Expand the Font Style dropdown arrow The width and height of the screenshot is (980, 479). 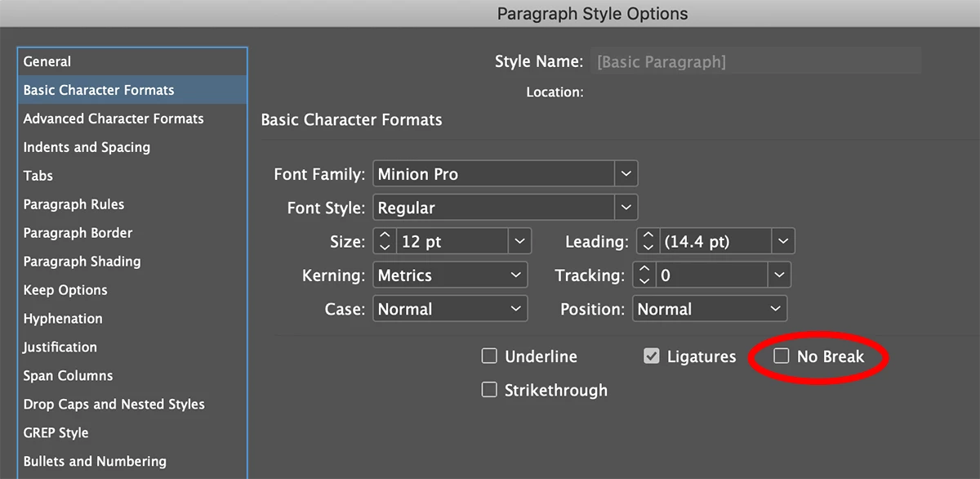coord(626,208)
